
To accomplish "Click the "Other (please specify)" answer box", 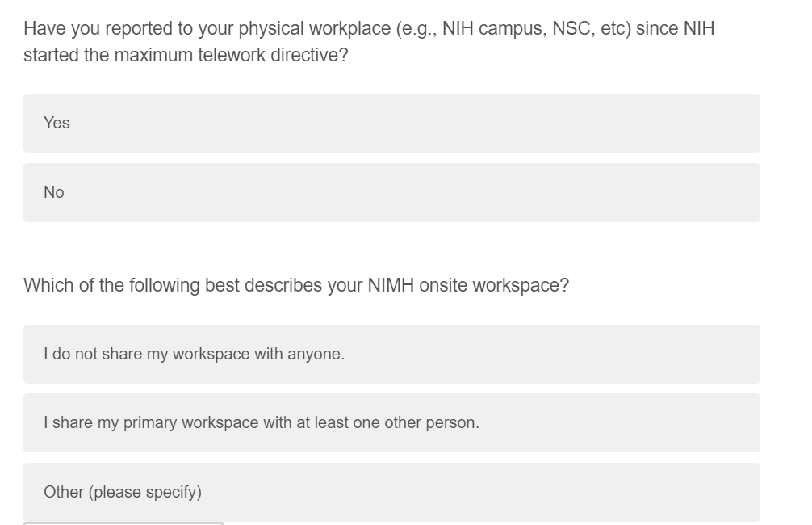I will (391, 492).
